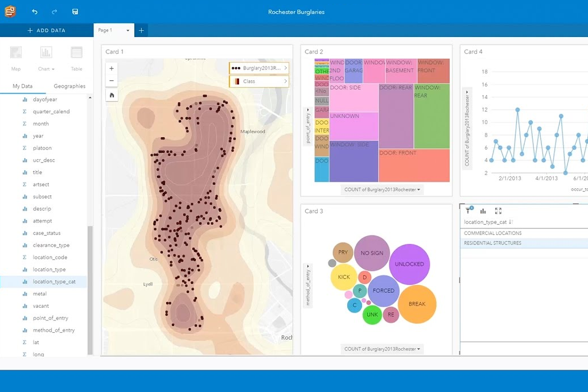The height and width of the screenshot is (392, 588).
Task: Switch to the My Data tab
Action: click(23, 86)
